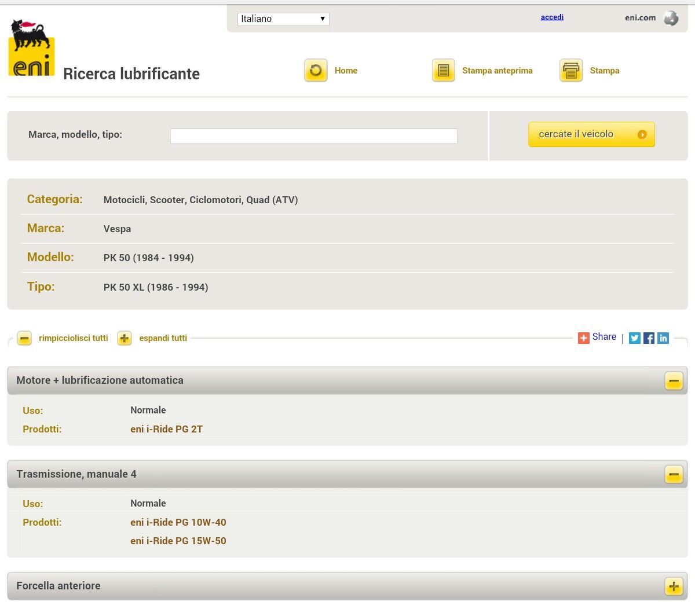Click the Stampa printer icon
This screenshot has width=695, height=616.
point(571,71)
